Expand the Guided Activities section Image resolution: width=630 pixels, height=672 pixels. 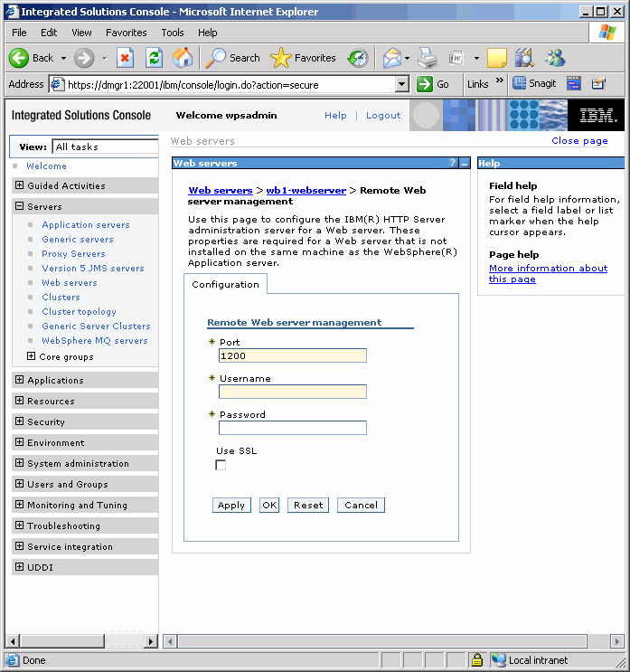[20, 185]
